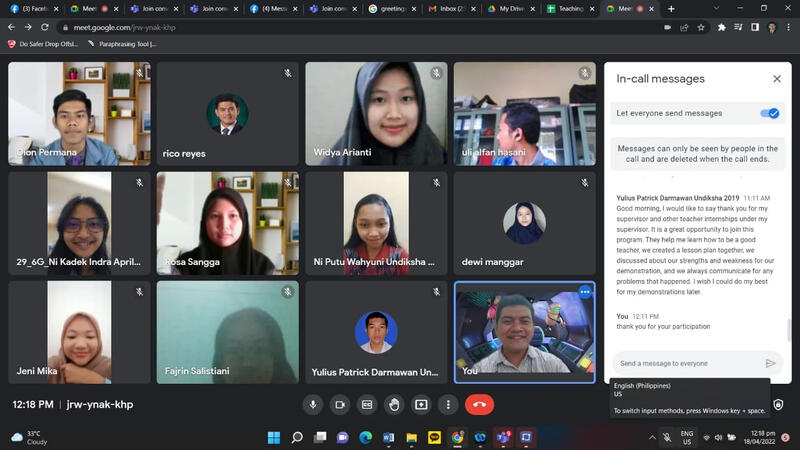Click the Send a message input field

(685, 363)
